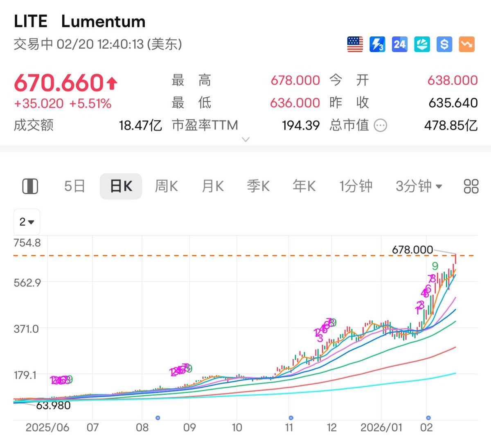Tap the US flag market icon

tap(355, 44)
